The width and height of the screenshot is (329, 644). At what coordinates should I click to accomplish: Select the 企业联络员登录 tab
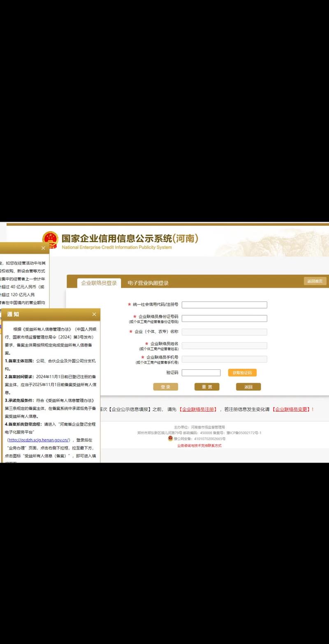tap(98, 283)
